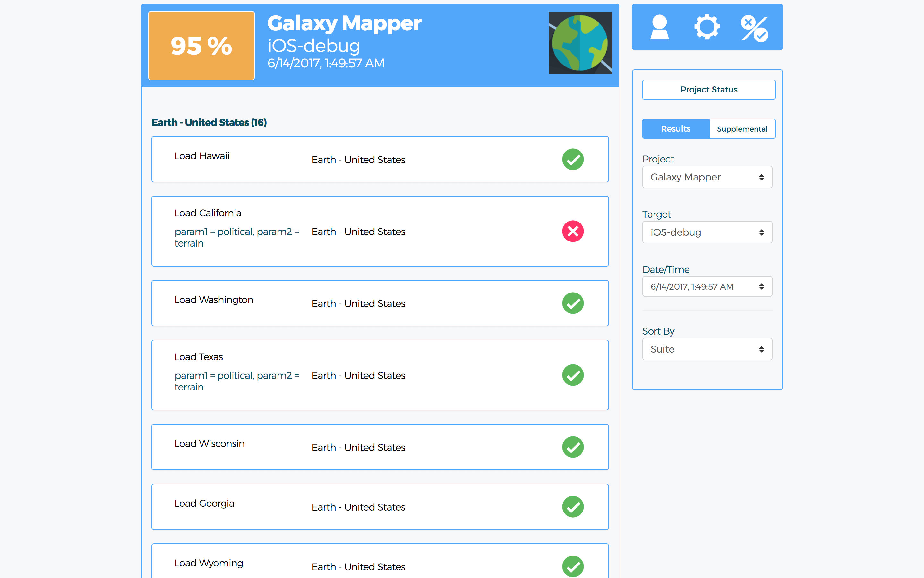The image size is (924, 578).
Task: Click the Earth - United States (16) heading
Action: (209, 122)
